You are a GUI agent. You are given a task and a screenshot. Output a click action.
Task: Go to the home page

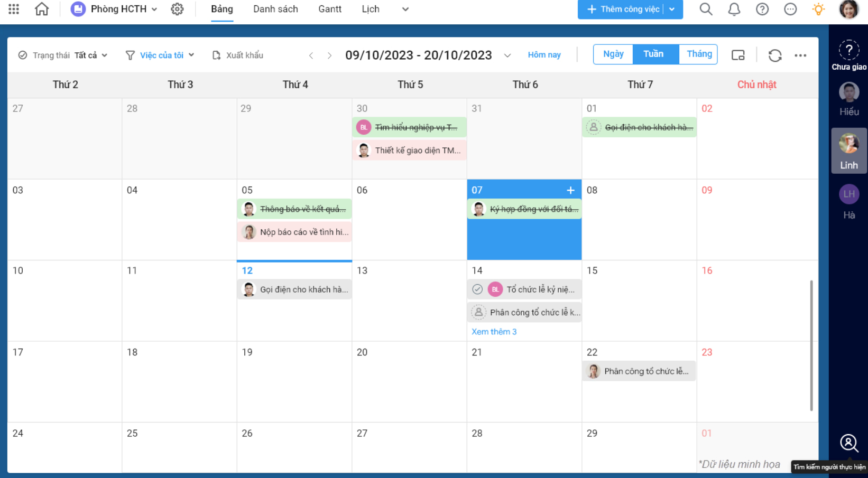tap(42, 9)
